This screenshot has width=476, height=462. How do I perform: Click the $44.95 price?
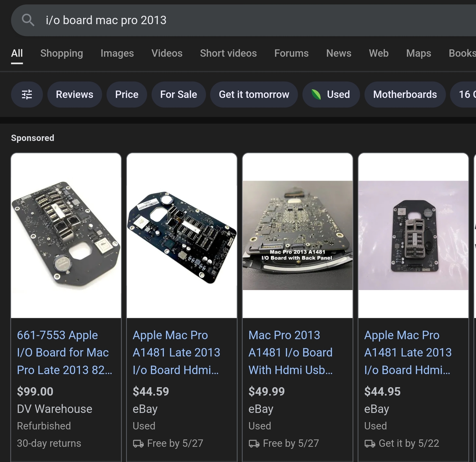click(382, 391)
